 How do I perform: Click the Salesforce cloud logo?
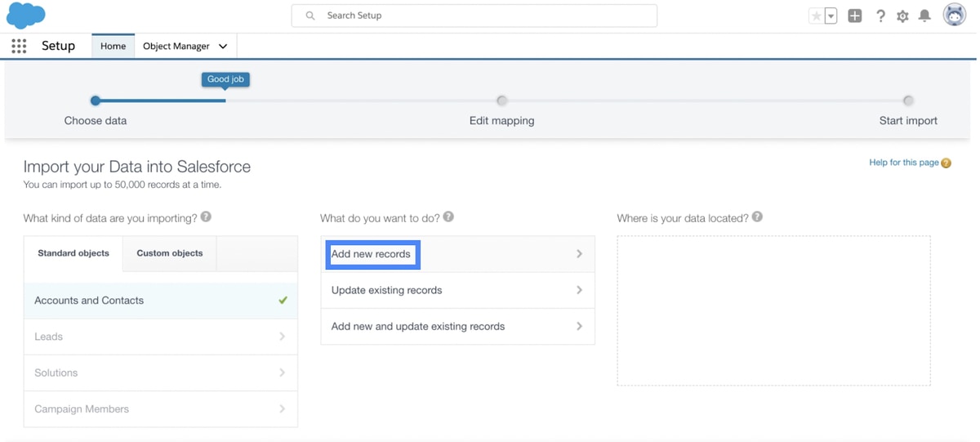click(x=26, y=15)
